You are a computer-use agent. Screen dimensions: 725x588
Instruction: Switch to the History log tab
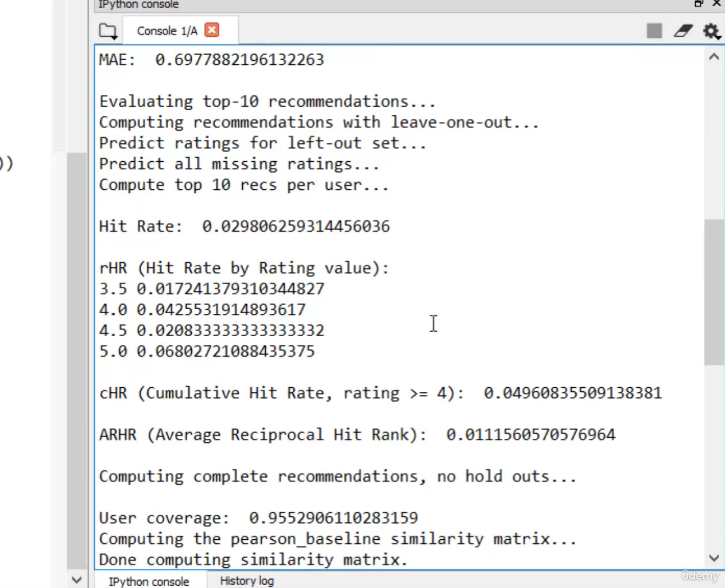(247, 581)
